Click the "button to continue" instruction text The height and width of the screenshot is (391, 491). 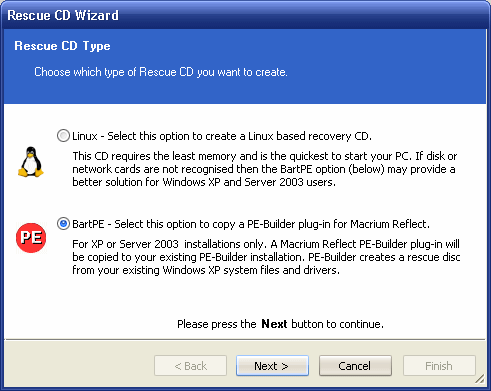click(x=337, y=324)
